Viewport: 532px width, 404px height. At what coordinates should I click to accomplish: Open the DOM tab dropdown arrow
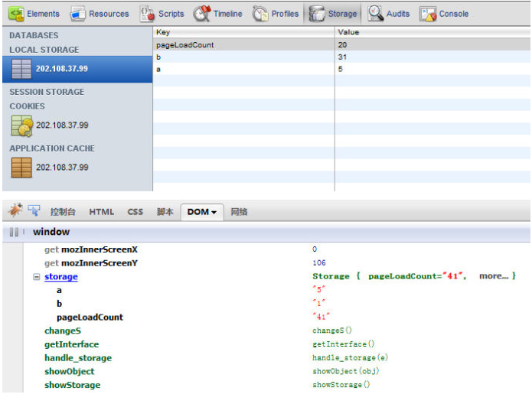tap(214, 213)
